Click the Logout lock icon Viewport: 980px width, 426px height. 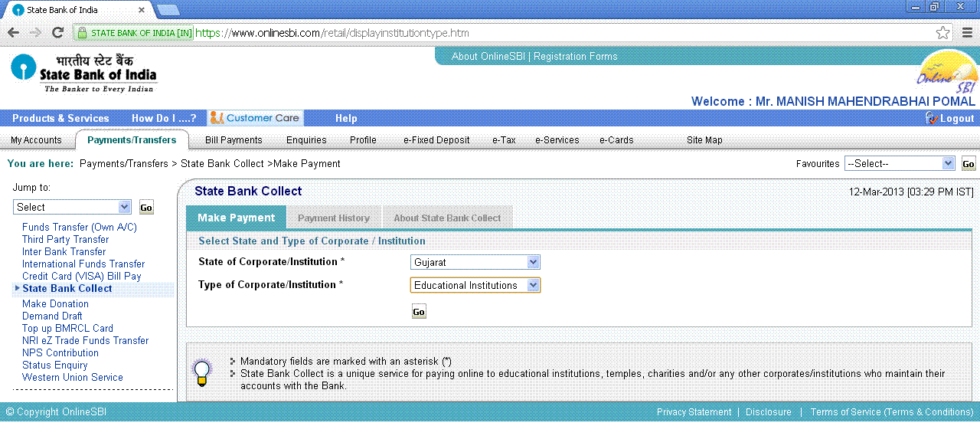(931, 118)
